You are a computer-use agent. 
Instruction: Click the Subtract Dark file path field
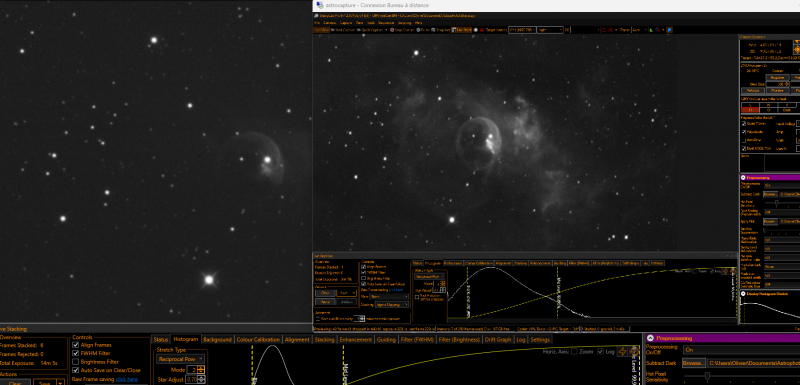754,363
